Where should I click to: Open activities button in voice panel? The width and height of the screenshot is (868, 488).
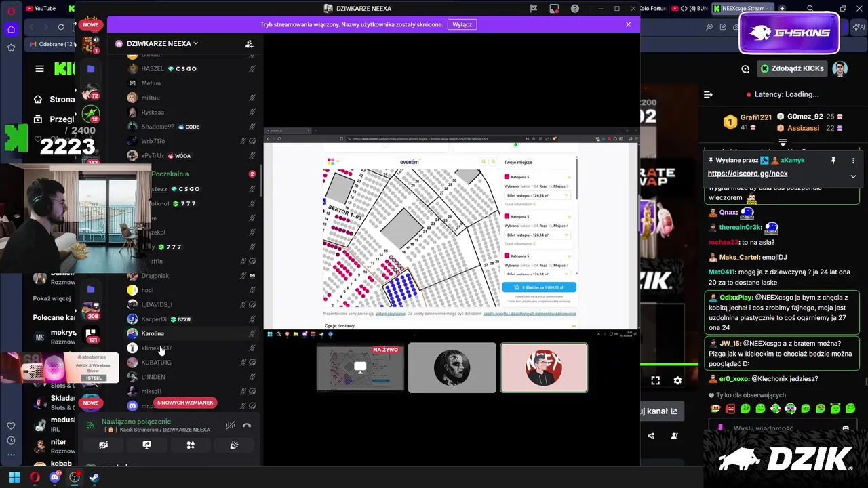pyautogui.click(x=191, y=445)
